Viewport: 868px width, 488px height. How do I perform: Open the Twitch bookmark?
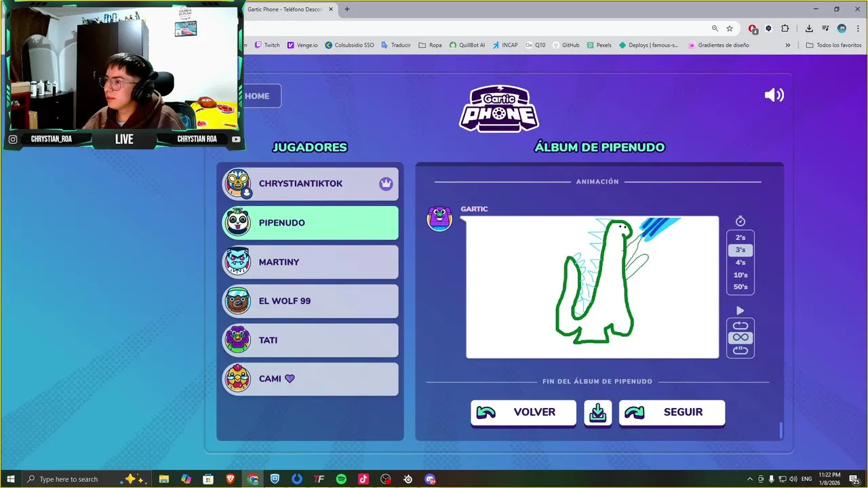tap(267, 45)
